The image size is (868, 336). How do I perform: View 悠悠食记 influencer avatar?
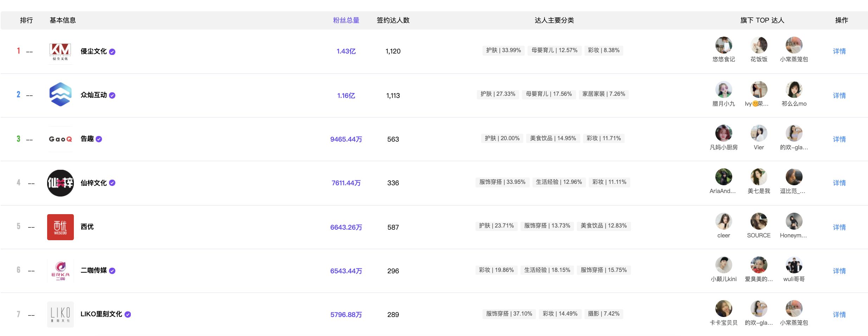click(x=723, y=45)
